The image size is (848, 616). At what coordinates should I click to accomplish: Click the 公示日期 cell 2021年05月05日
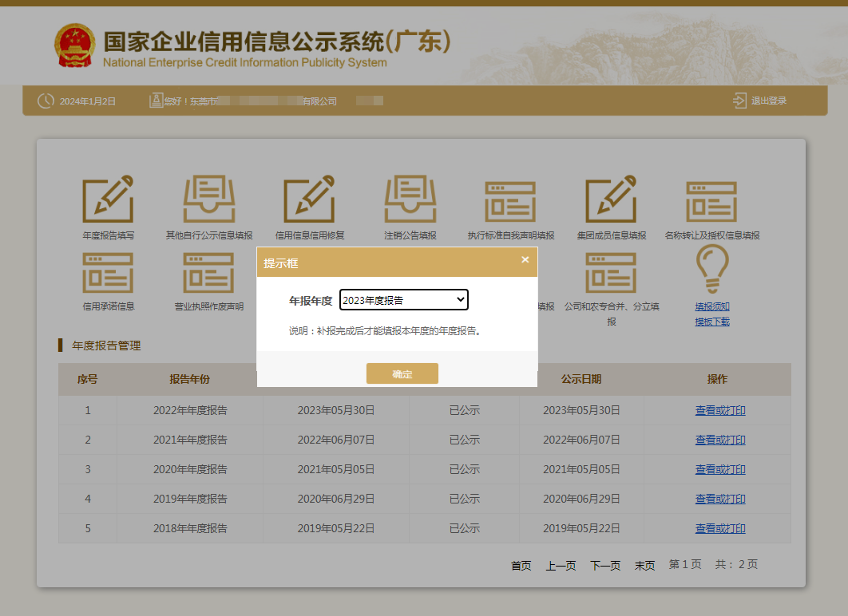(581, 469)
